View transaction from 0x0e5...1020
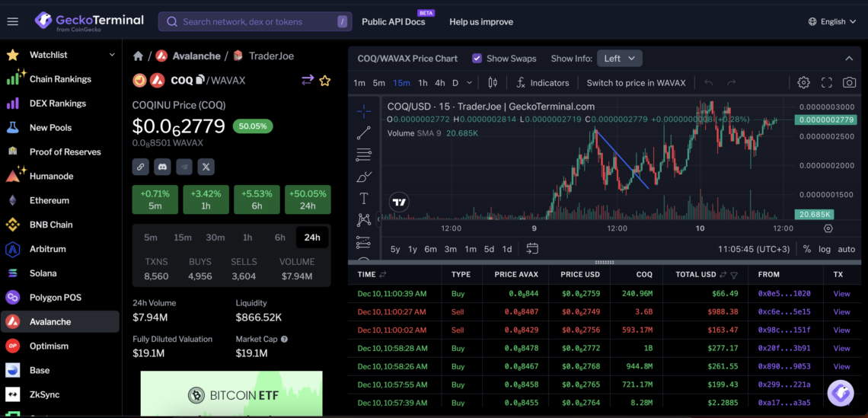Screen dimensions: 868x418 coord(841,293)
